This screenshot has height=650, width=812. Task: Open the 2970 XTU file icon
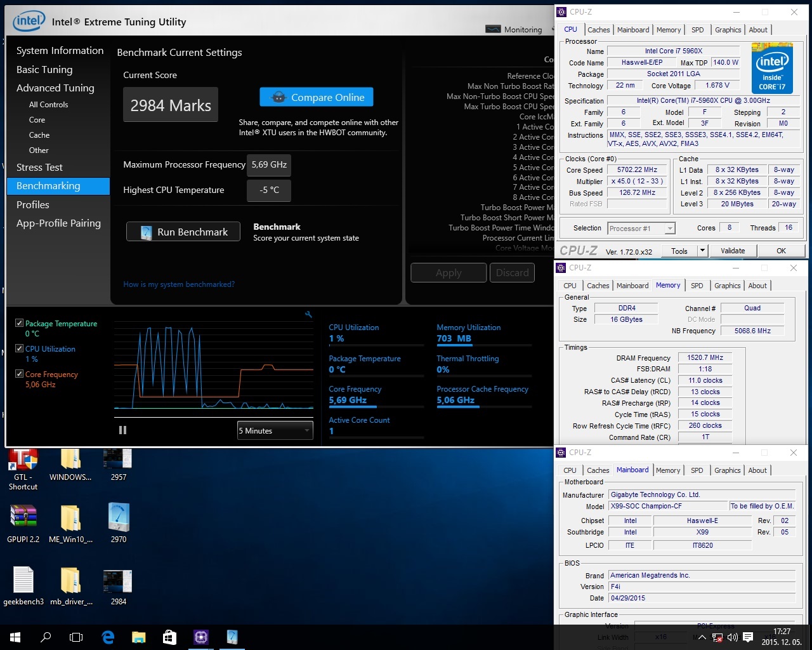tap(119, 524)
